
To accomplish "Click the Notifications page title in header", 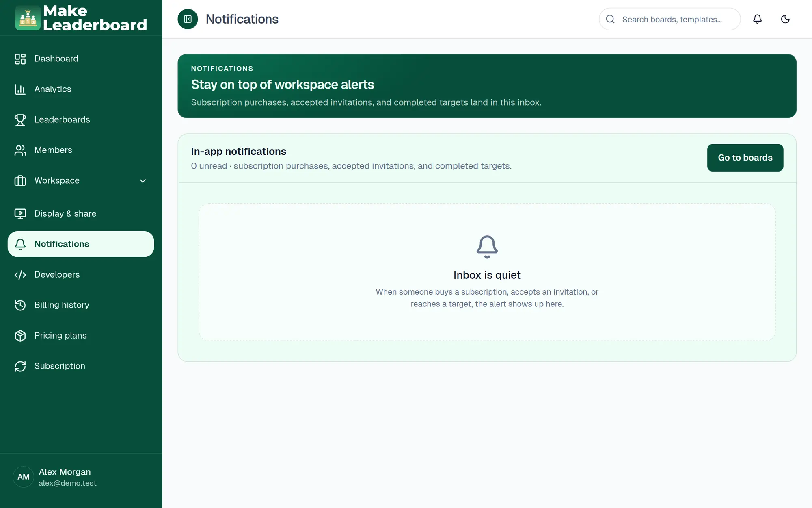I will (x=242, y=19).
